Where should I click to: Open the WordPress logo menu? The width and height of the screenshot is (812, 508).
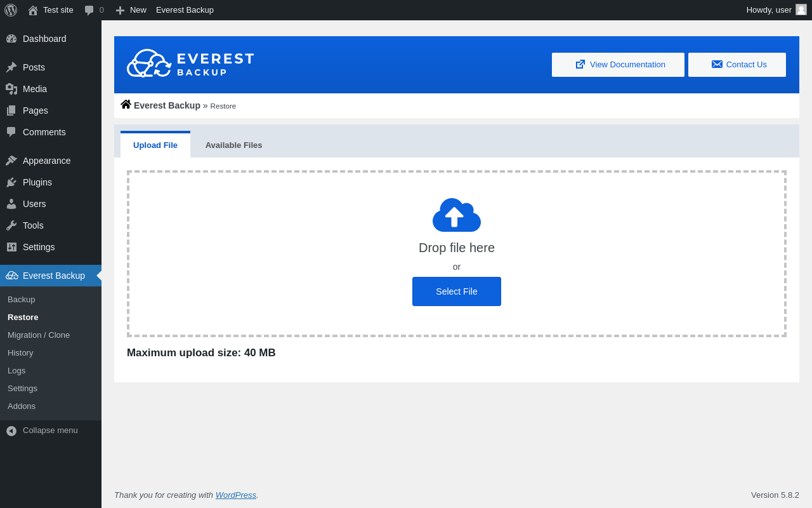click(11, 10)
